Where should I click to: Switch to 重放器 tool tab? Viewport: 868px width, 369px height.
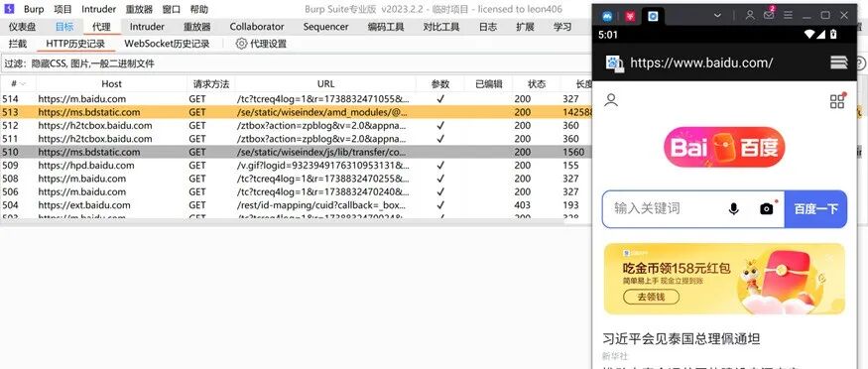(x=197, y=27)
